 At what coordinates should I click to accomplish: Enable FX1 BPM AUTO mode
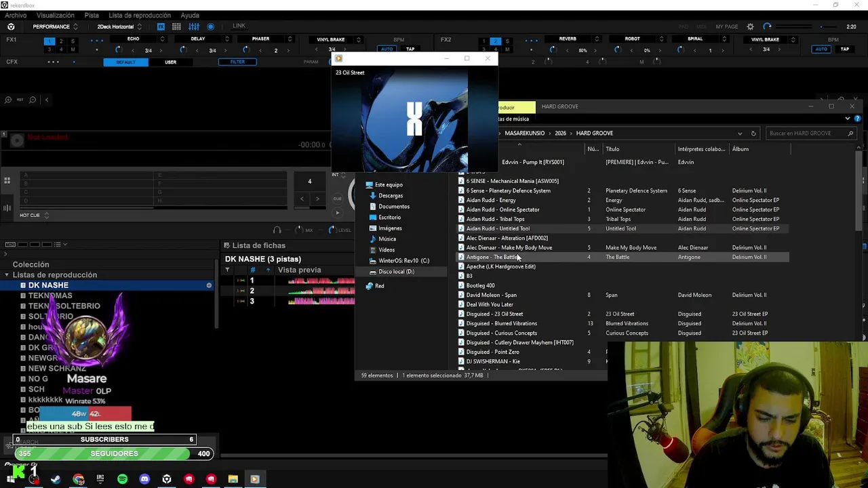387,49
